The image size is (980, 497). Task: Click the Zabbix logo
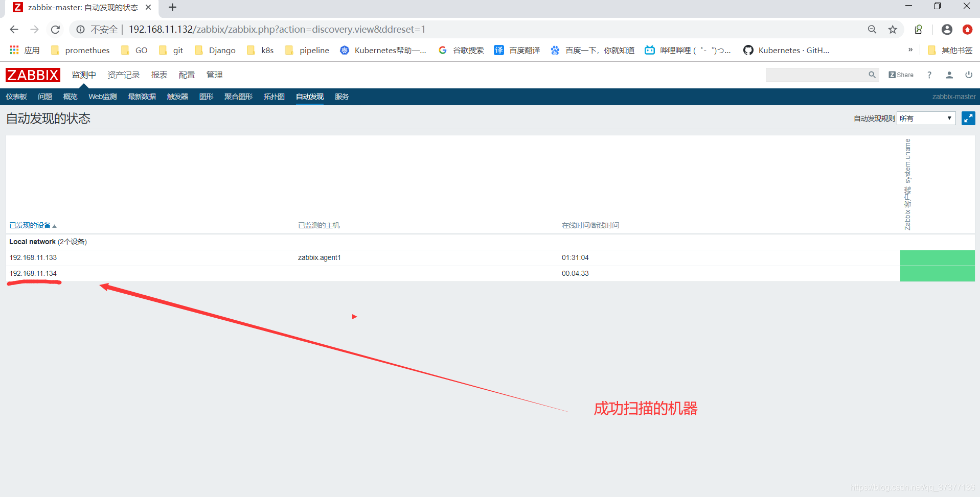coord(33,75)
